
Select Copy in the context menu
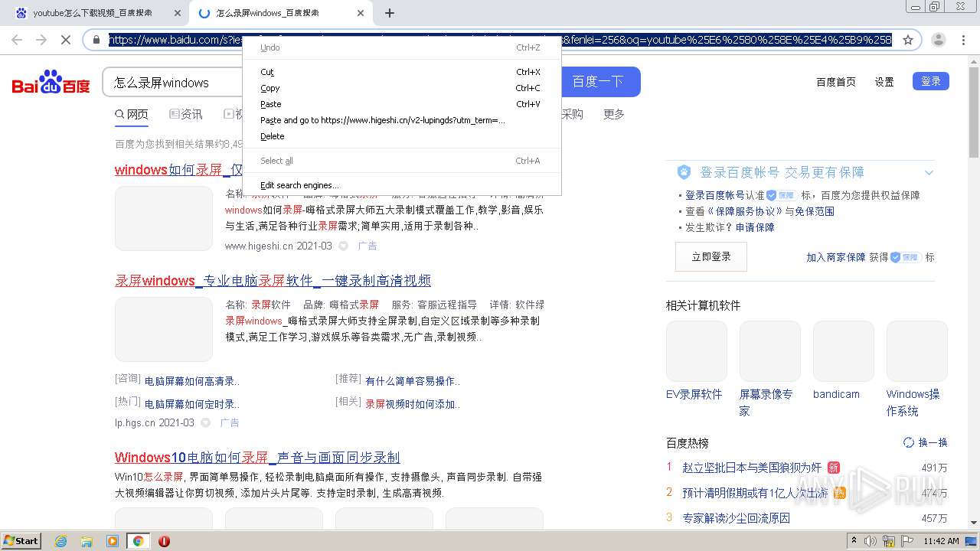[402, 88]
